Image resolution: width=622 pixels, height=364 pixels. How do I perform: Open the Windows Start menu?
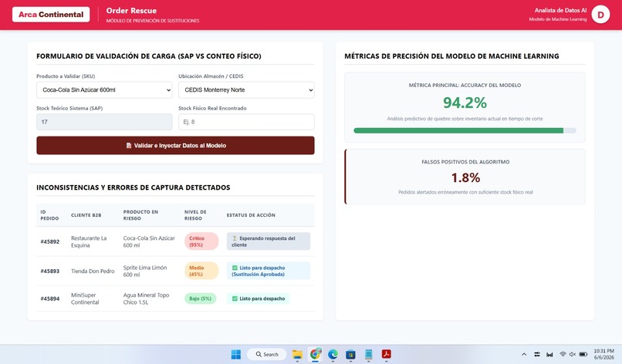coord(236,355)
